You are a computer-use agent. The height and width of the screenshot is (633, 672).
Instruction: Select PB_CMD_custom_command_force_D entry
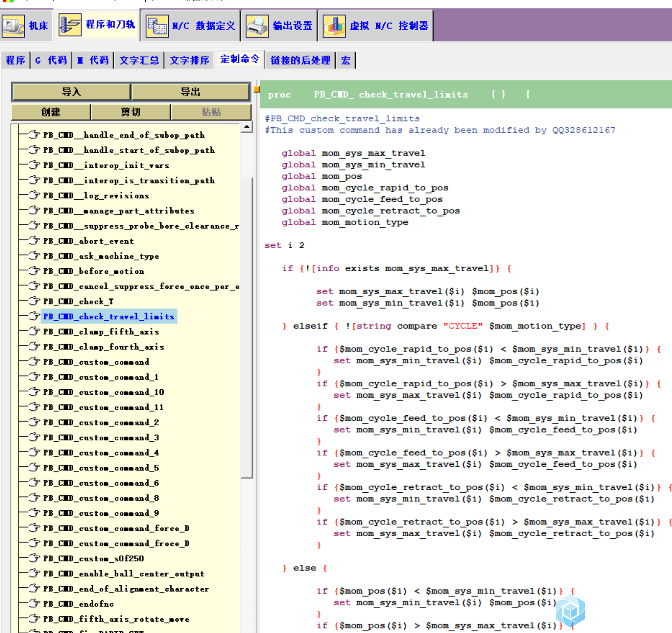tap(116, 528)
